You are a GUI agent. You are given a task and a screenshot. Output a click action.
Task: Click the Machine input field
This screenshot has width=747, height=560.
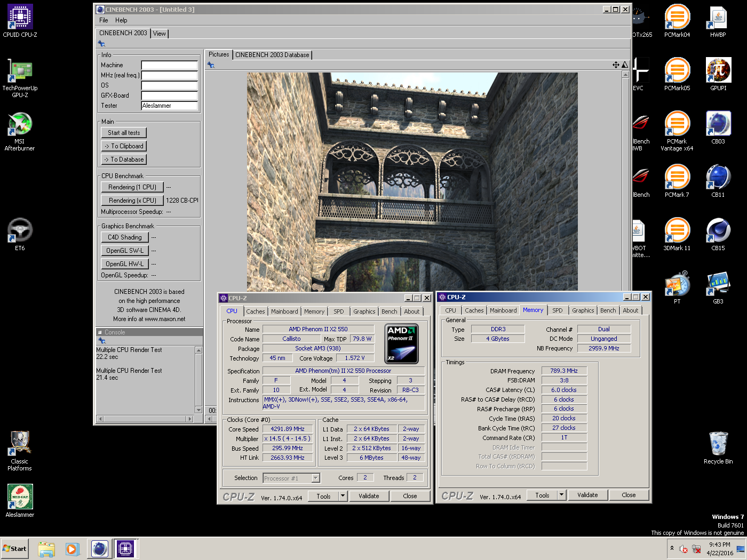(170, 65)
